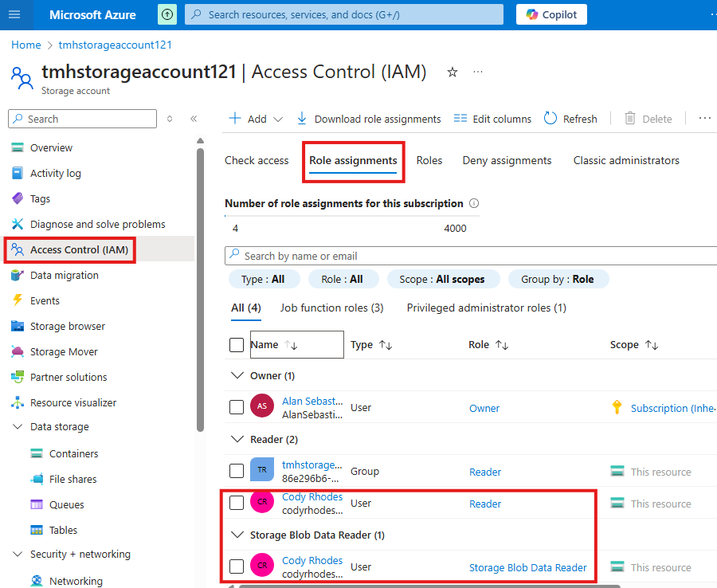
Task: Switch to the Role assignments tab
Action: [353, 160]
